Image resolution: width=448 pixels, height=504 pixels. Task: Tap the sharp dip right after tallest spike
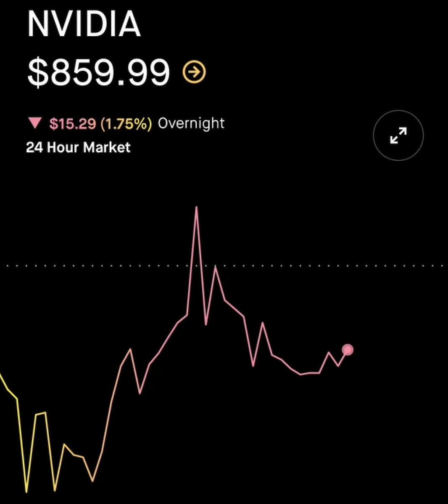coord(206,323)
